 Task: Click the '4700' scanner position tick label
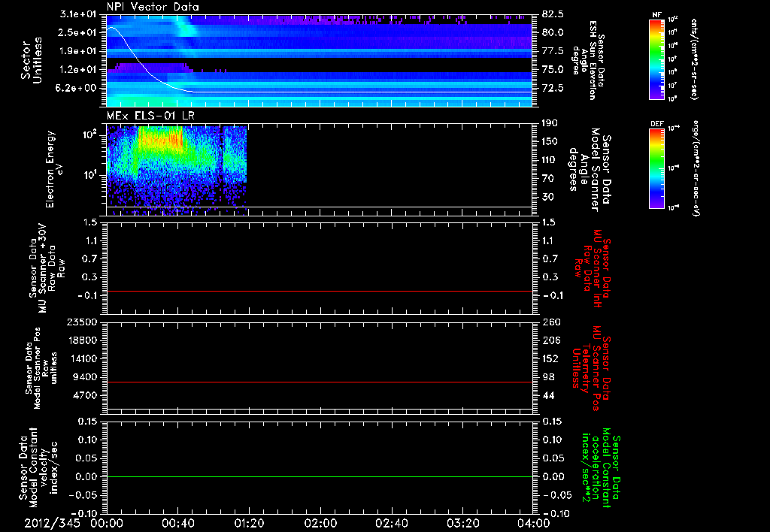(x=84, y=395)
